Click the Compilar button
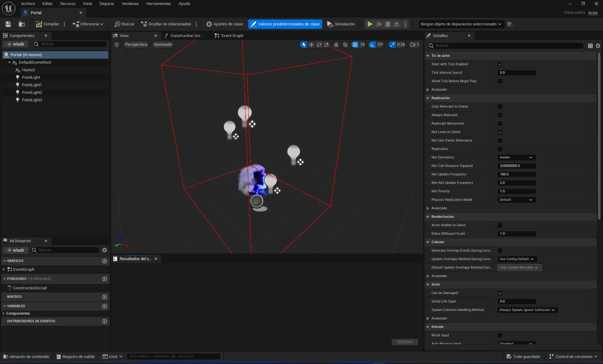 click(x=47, y=24)
